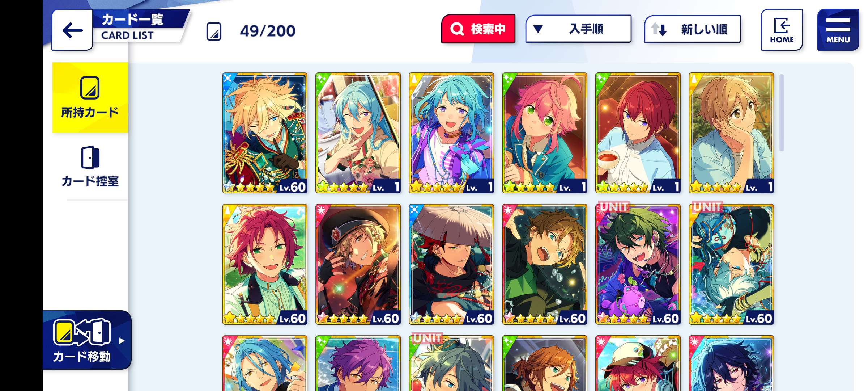The height and width of the screenshot is (391, 868).
Task: Select the blond-haired Lv.60 card in first row
Action: (x=265, y=133)
